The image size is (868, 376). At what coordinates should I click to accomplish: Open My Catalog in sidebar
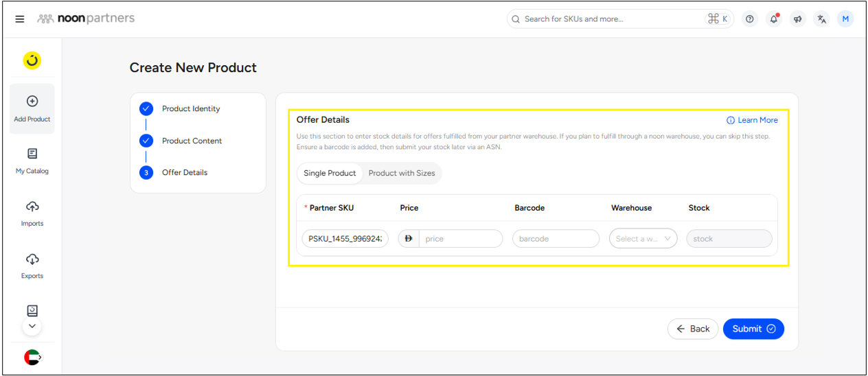pos(32,161)
